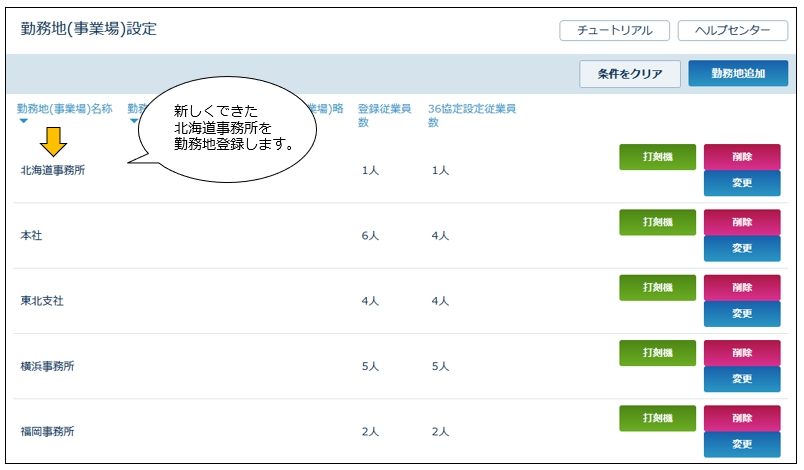Viewport: 804px width, 470px height.
Task: Click the sort arrow under 勤務地(事業場)名称
Action: point(24,121)
